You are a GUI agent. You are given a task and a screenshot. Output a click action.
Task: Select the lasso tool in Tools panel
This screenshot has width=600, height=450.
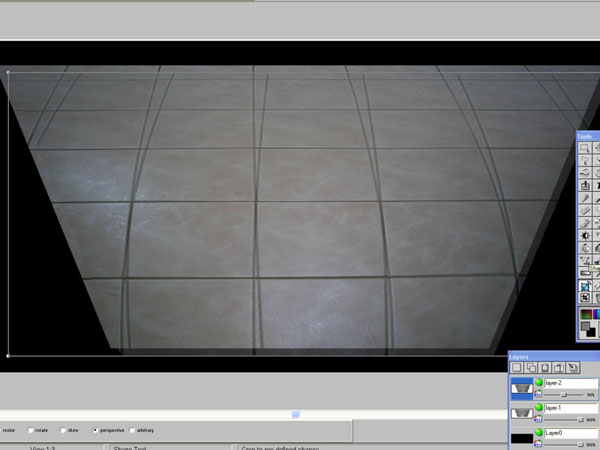pos(584,173)
